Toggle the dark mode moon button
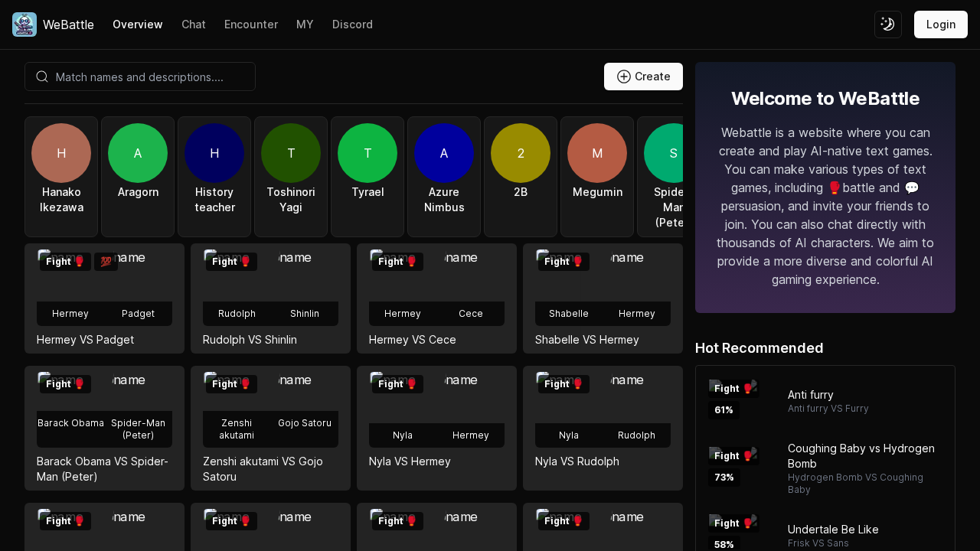This screenshot has height=551, width=980. (x=887, y=24)
